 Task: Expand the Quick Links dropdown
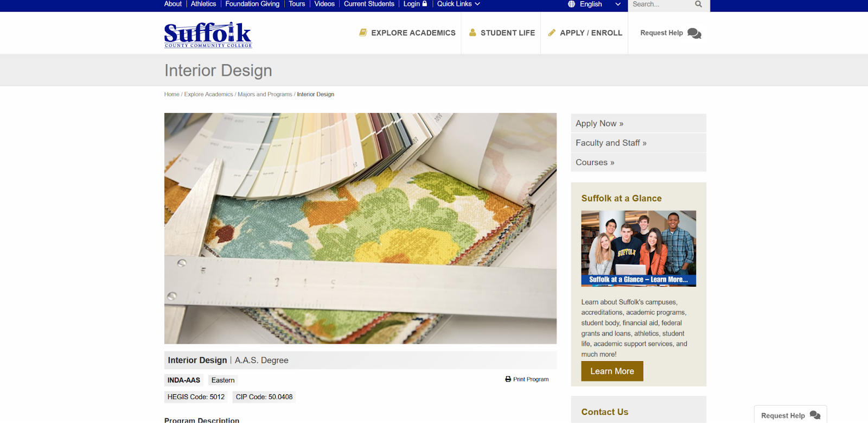coord(458,4)
